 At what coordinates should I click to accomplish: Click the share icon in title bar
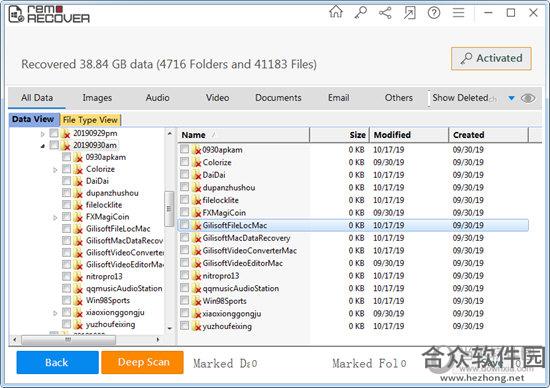tap(385, 13)
